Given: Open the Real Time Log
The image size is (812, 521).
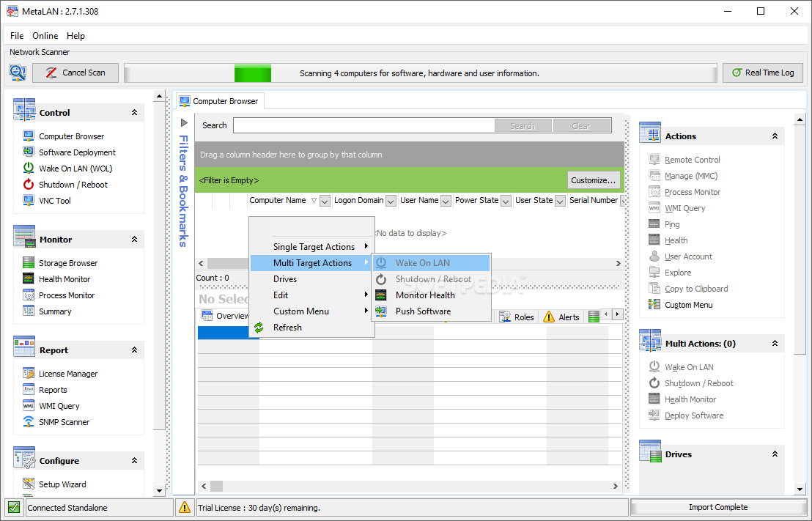Looking at the screenshot, I should tap(763, 73).
